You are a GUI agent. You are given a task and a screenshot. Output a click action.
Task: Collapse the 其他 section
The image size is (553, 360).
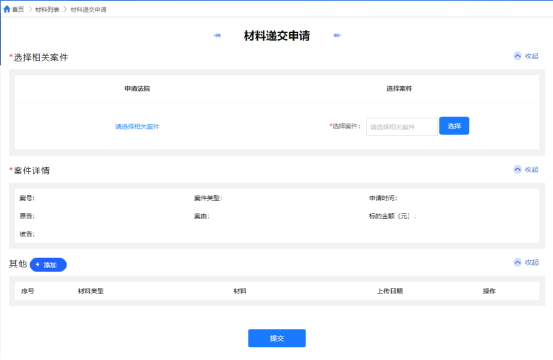tap(526, 262)
